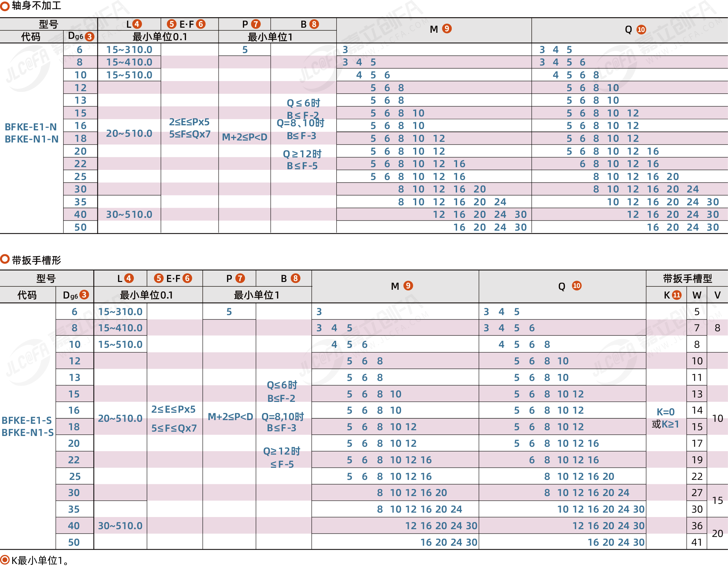Click 15~310.0 cell in 带扳手槽形 table
The width and height of the screenshot is (728, 567).
(120, 311)
